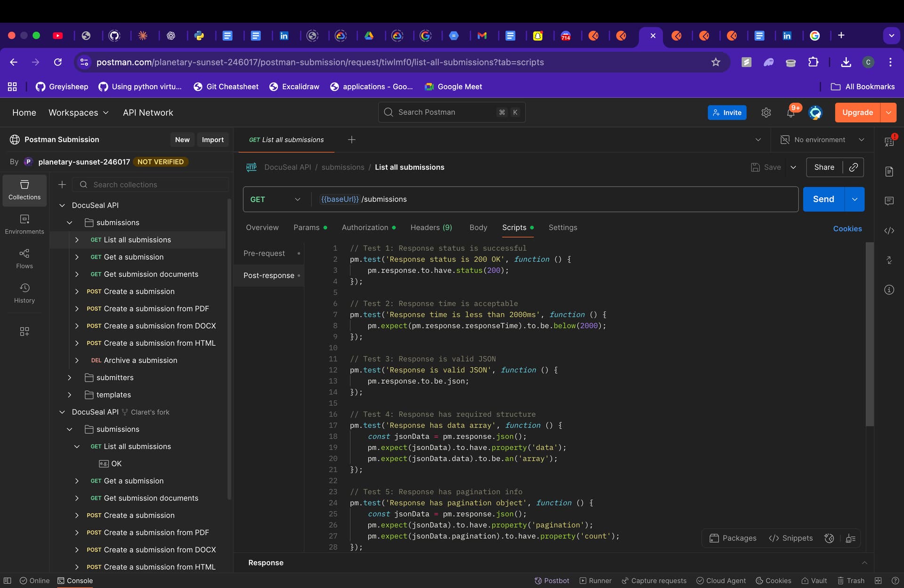This screenshot has height=588, width=904.
Task: Open History in the sidebar
Action: click(24, 293)
